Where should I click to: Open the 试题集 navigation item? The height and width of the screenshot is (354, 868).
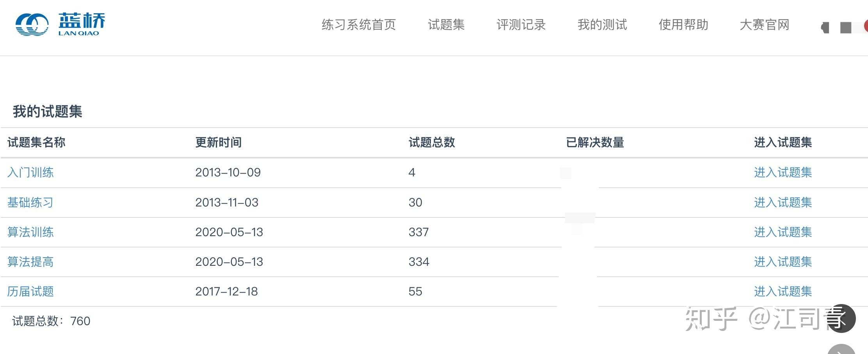(x=446, y=25)
